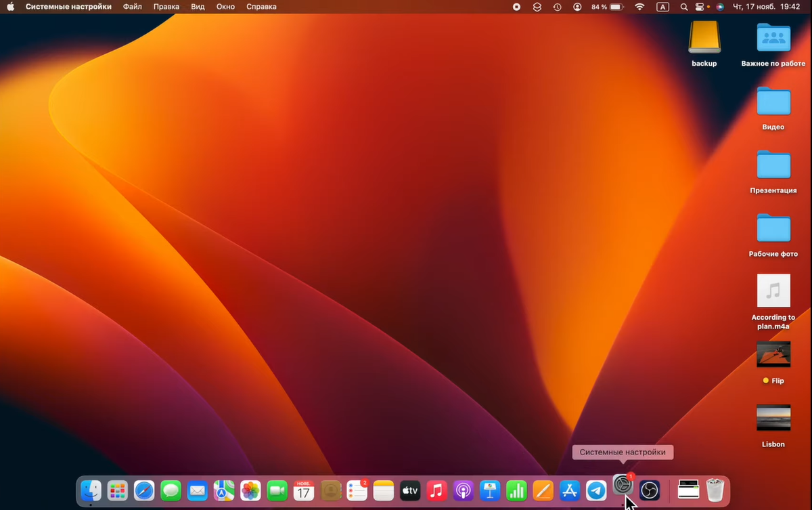Screen dimensions: 812x510
Task: Open the Messages app
Action: tap(171, 490)
